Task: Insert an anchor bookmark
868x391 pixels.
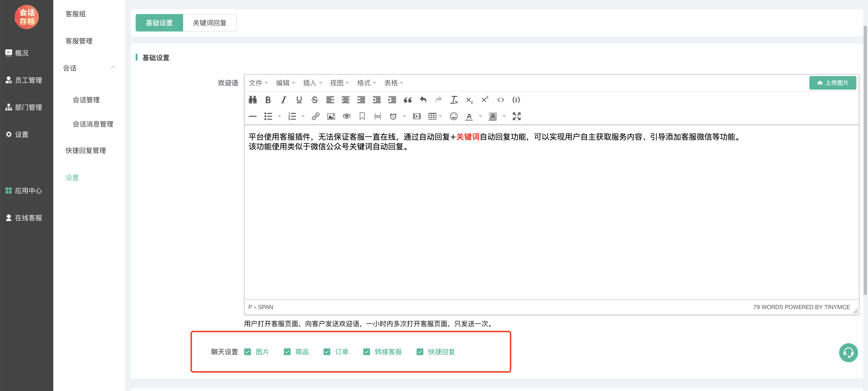Action: click(362, 116)
